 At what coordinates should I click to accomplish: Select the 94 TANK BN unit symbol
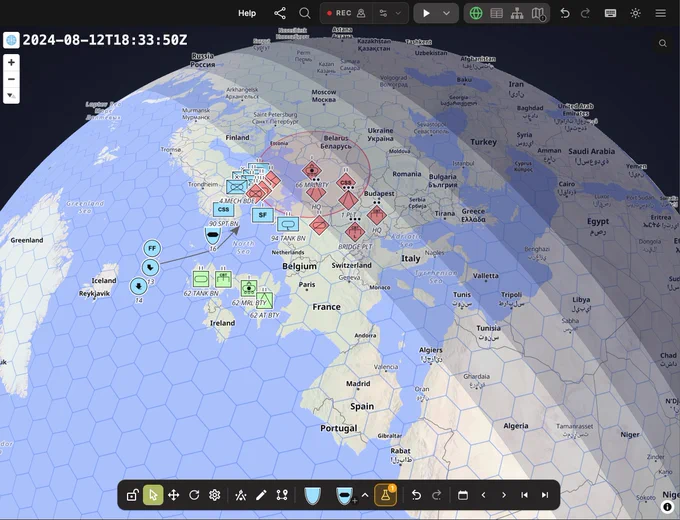[288, 224]
